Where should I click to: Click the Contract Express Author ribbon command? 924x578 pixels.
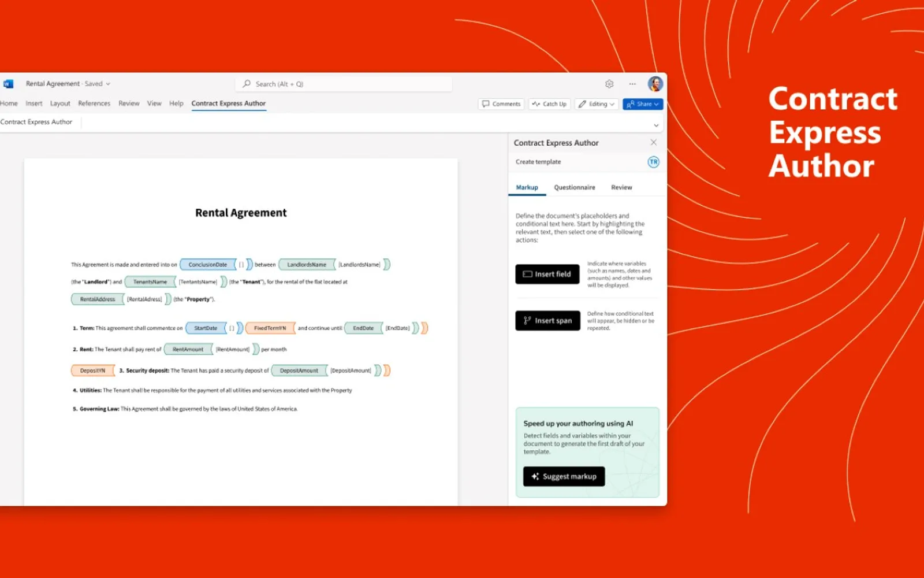36,122
